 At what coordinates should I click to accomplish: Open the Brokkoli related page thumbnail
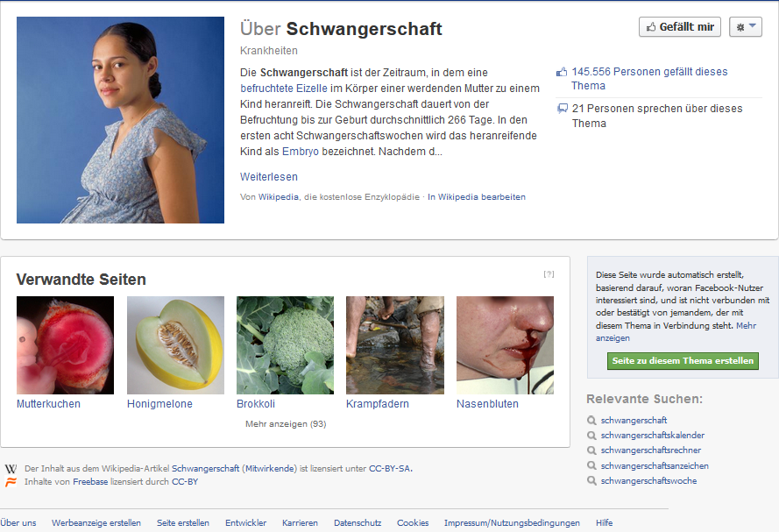point(285,345)
